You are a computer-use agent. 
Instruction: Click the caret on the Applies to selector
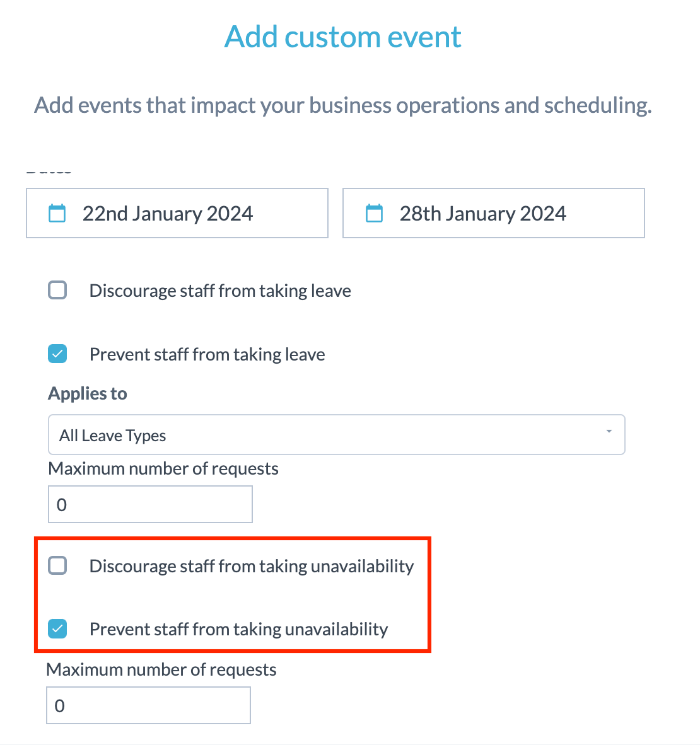tap(609, 432)
